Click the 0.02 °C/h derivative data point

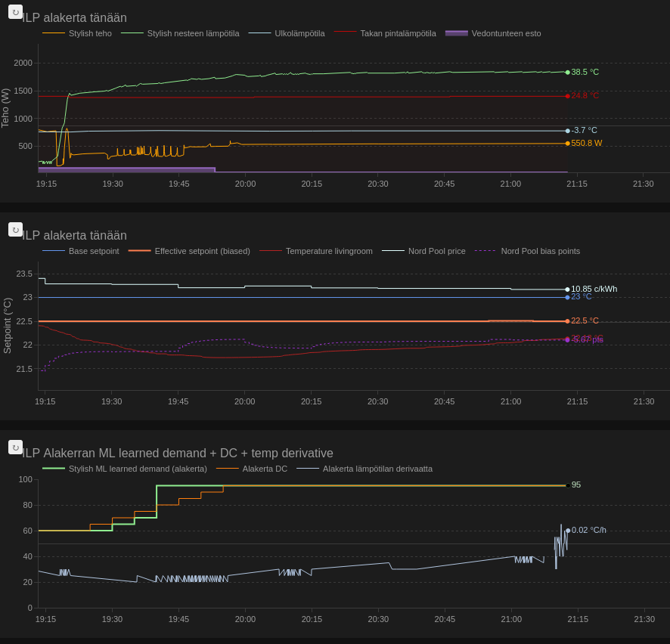(568, 531)
